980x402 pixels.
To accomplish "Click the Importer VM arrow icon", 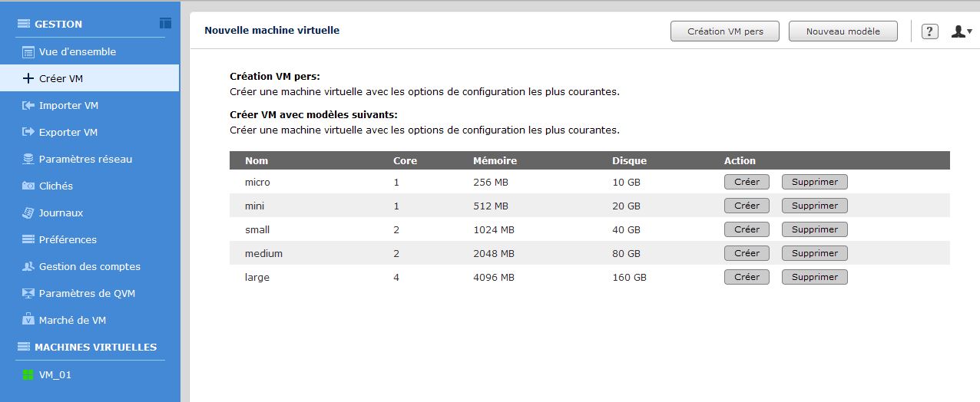I will point(28,106).
